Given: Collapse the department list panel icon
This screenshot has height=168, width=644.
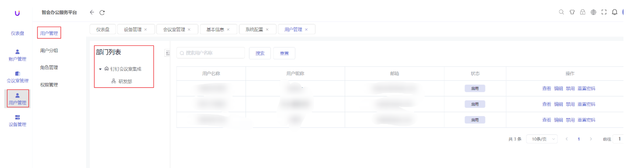Looking at the screenshot, I should [167, 53].
